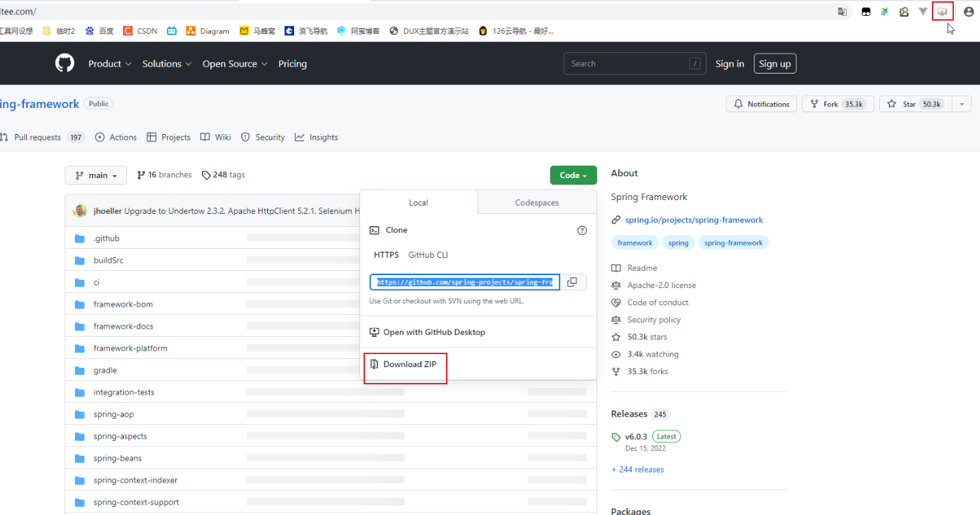Click the folder icon beside gradle
The width and height of the screenshot is (980, 515).
(80, 371)
